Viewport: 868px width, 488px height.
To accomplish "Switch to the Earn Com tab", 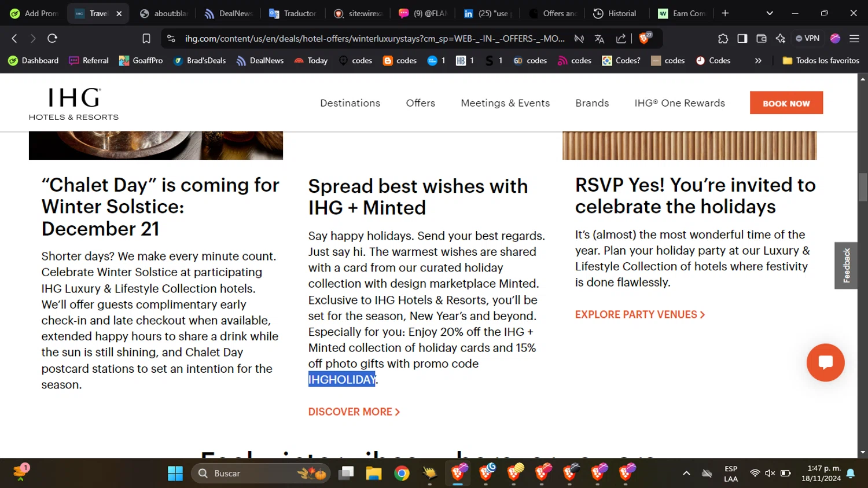I will tap(682, 13).
